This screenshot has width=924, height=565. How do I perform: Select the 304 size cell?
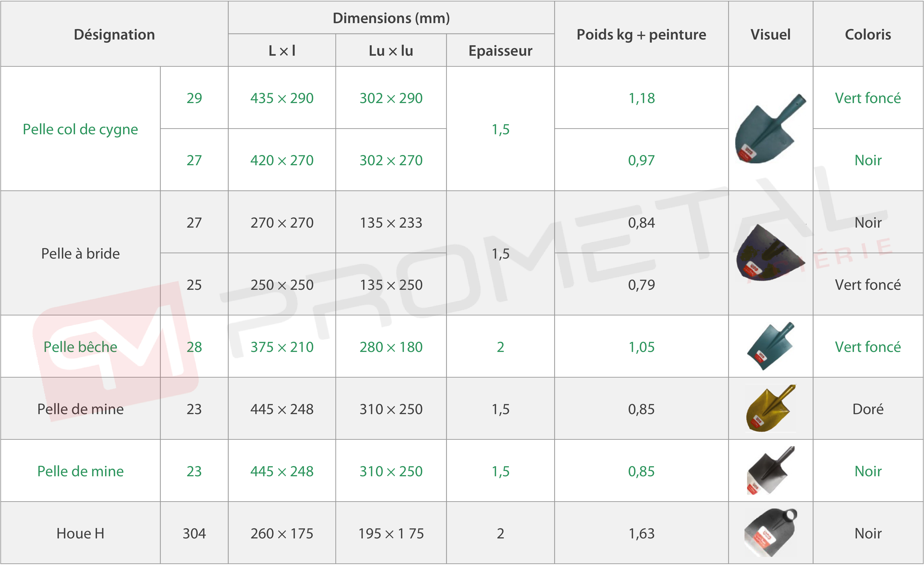(194, 533)
